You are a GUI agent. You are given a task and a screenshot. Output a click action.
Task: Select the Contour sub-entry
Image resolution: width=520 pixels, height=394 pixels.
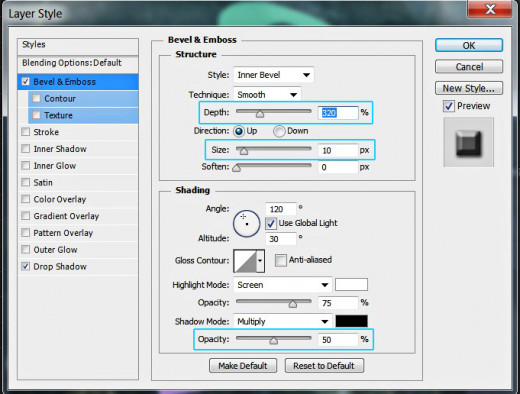point(83,99)
